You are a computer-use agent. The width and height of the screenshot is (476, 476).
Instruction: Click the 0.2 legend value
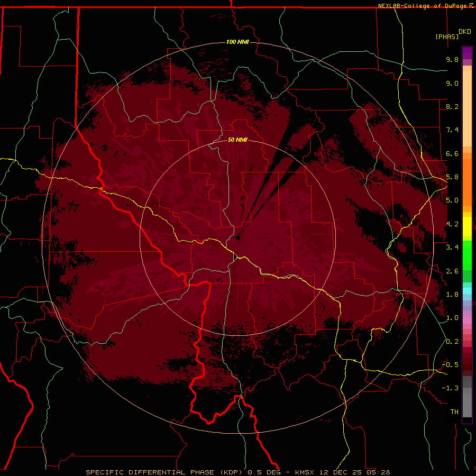point(452,342)
